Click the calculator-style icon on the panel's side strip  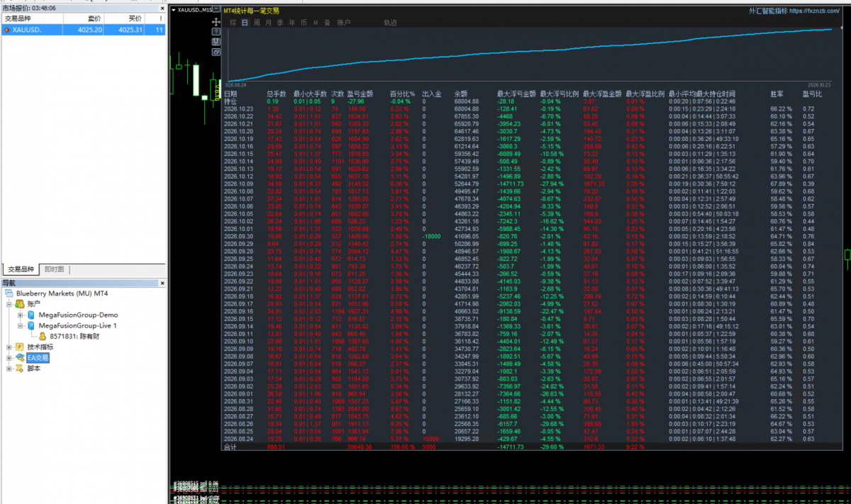(216, 43)
